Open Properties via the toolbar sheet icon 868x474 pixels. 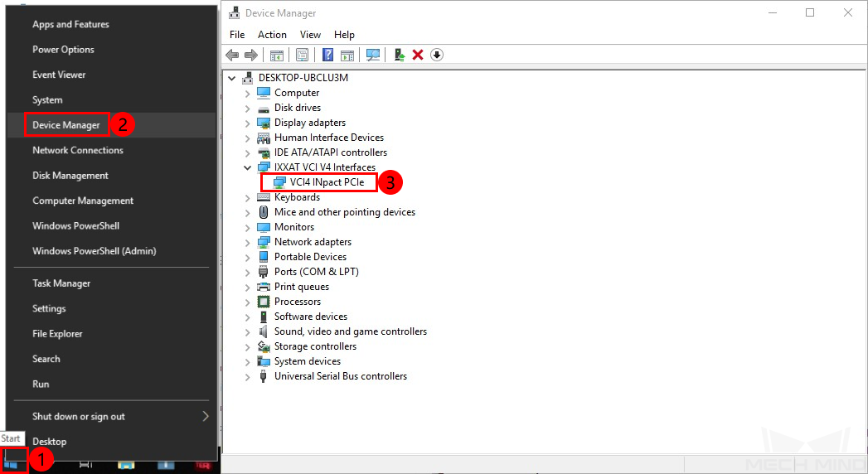pos(303,55)
